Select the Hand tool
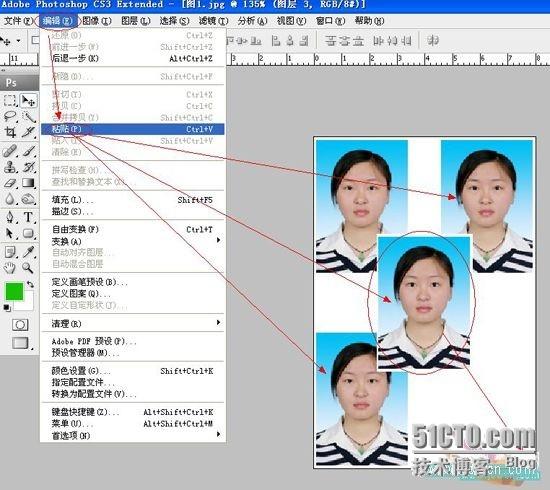 [10, 268]
